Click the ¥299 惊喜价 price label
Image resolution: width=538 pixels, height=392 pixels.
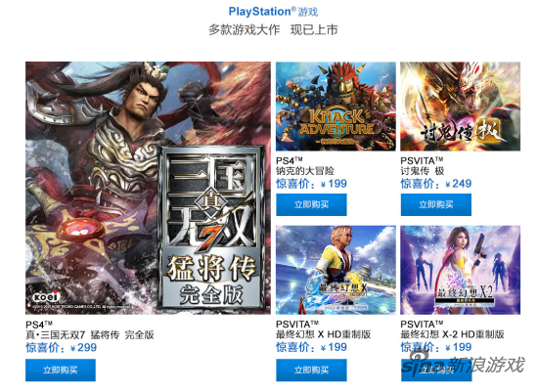tap(61, 348)
